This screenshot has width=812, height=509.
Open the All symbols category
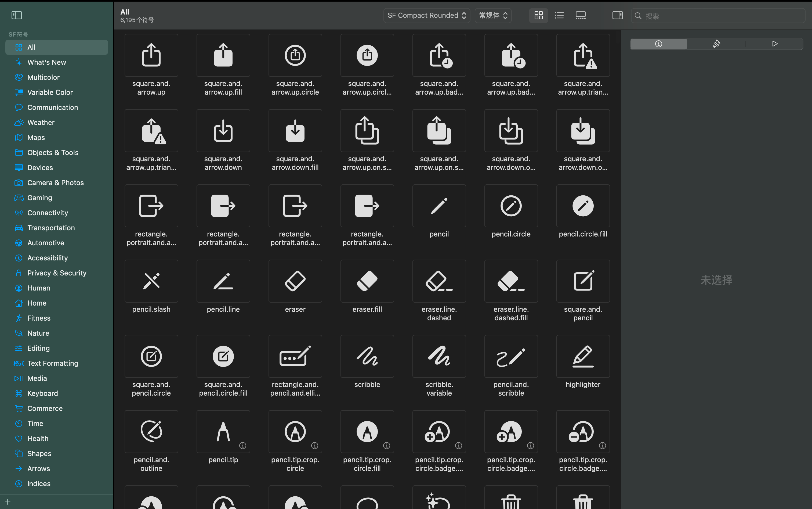point(56,47)
